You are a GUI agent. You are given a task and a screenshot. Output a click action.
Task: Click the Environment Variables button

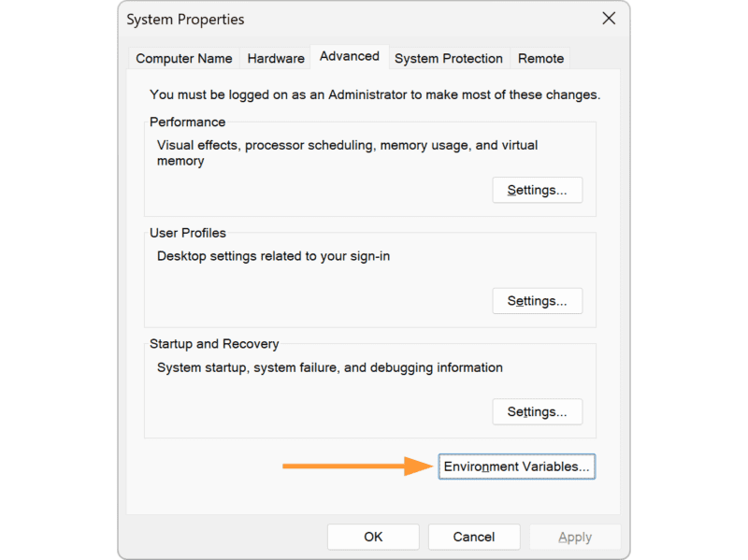click(x=517, y=467)
